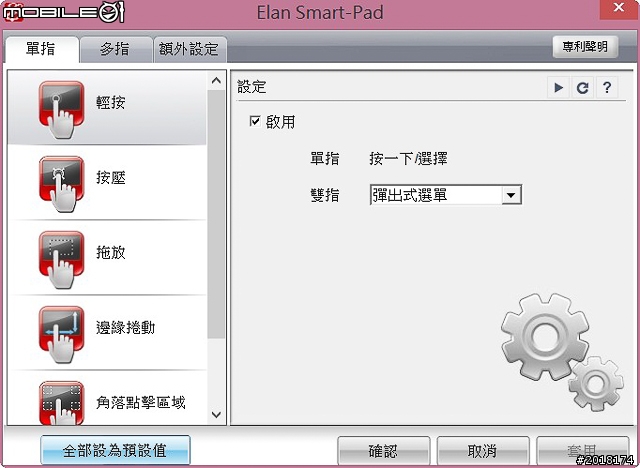Click the gesture list scrollbar thumb
The width and height of the screenshot is (640, 468).
[216, 214]
